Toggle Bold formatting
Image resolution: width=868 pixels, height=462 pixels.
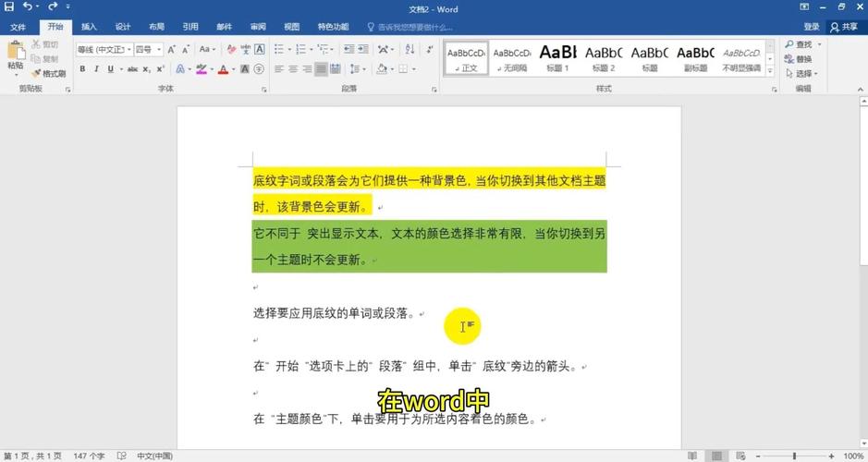[82, 69]
